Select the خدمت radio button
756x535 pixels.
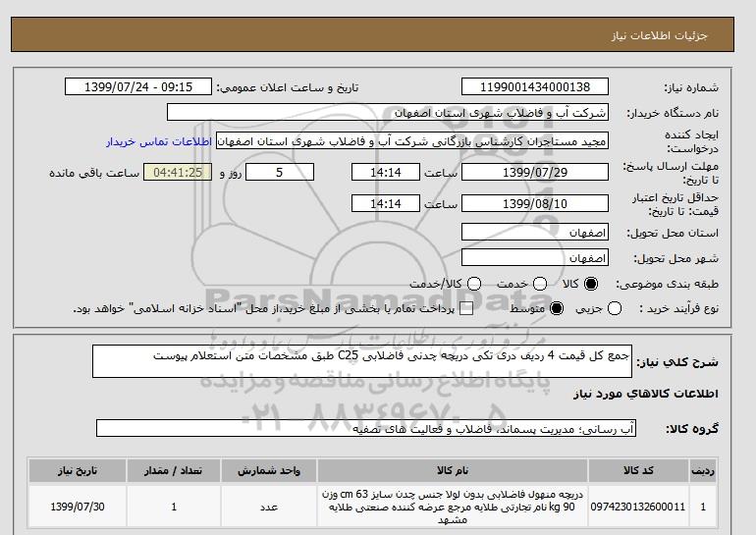540,284
